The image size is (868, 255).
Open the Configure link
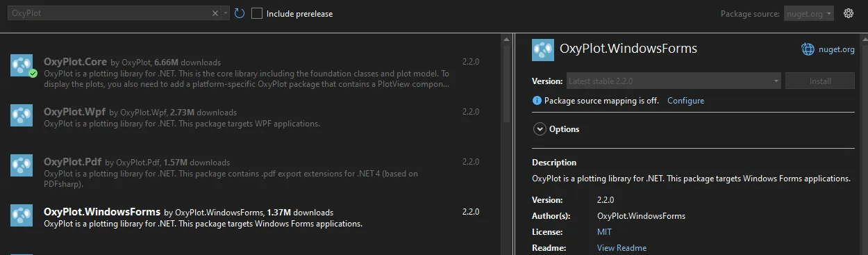coord(685,101)
